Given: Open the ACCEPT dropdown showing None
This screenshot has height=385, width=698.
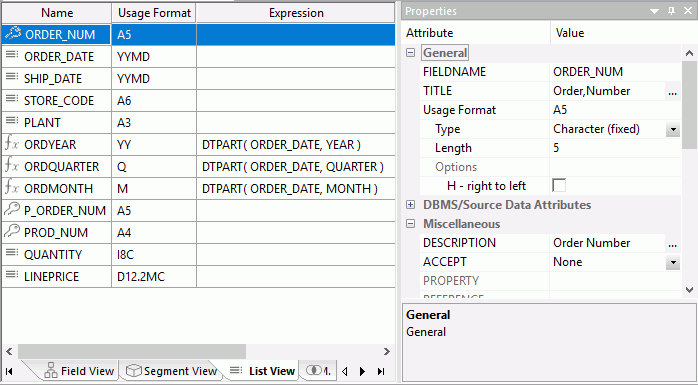Looking at the screenshot, I should point(673,263).
